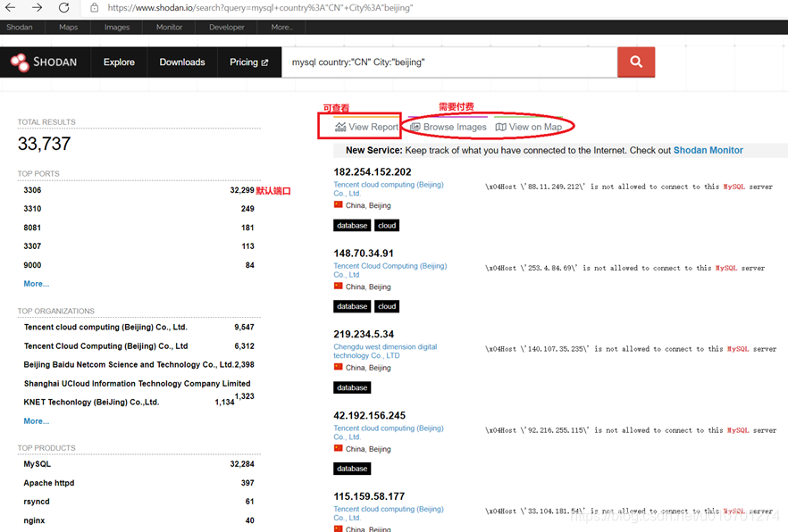
Task: Reload the page with the refresh icon
Action: [63, 7]
